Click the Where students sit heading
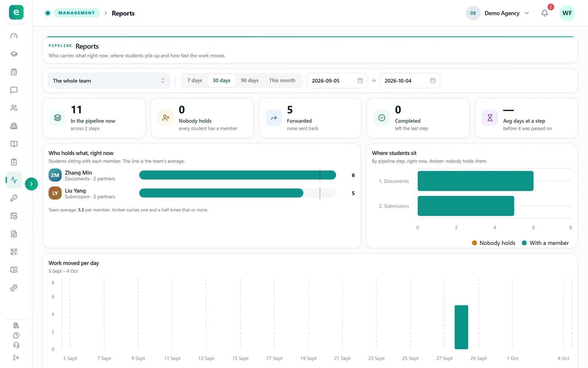 [394, 153]
